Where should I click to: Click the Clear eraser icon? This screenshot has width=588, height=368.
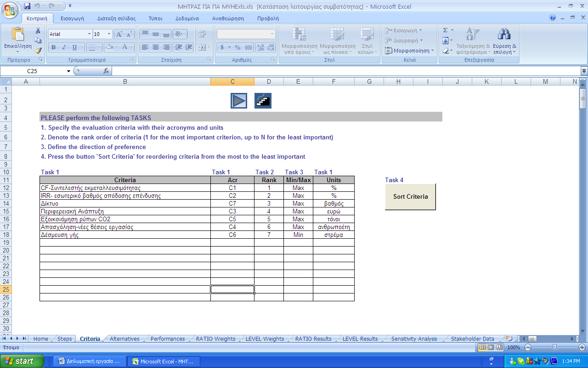(x=445, y=51)
